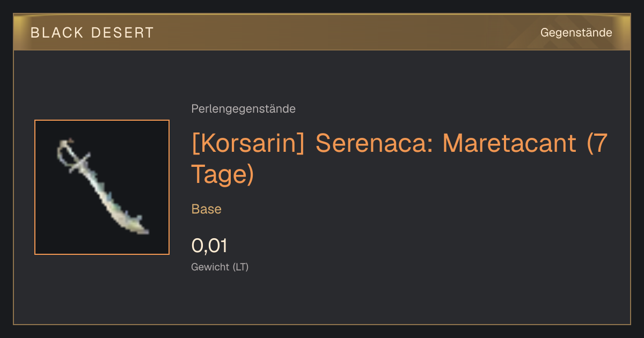Click the sword's curved hilt guard
The height and width of the screenshot is (338, 644).
coord(69,155)
